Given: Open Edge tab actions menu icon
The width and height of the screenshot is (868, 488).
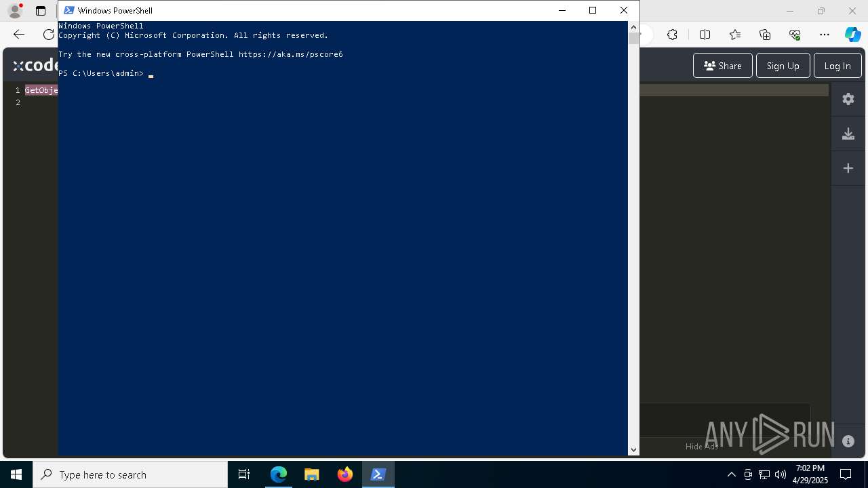Looking at the screenshot, I should click(x=41, y=11).
